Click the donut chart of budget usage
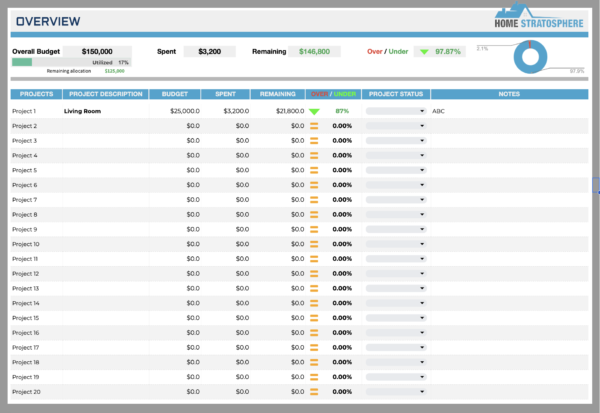 [x=530, y=57]
